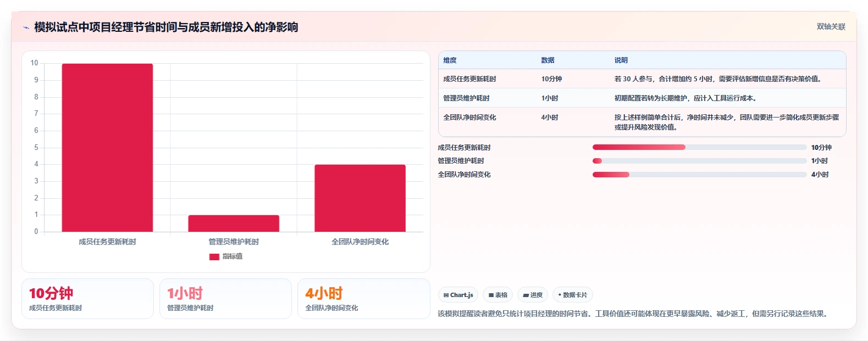
Task: Click progress value label 1小时
Action: tap(820, 161)
